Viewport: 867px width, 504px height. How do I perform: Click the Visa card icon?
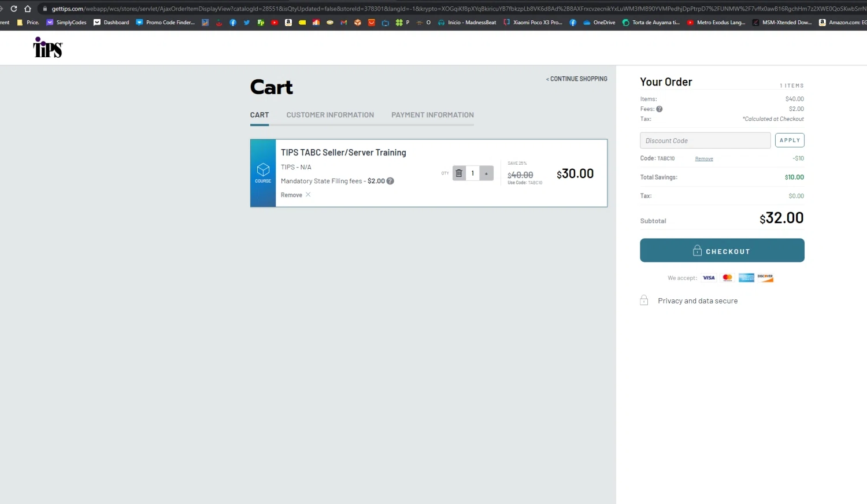pyautogui.click(x=709, y=278)
